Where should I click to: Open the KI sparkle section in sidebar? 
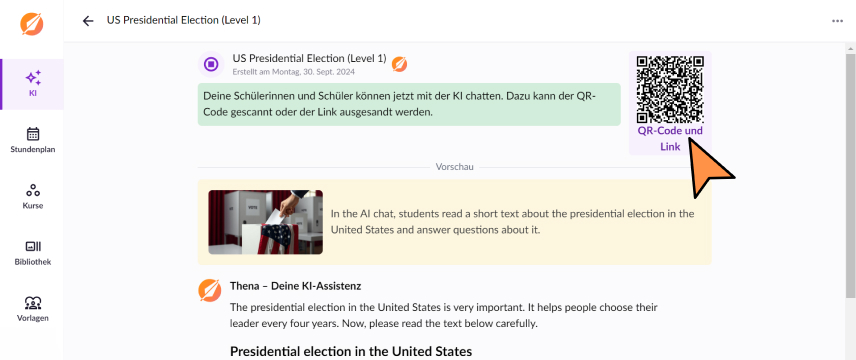(32, 84)
